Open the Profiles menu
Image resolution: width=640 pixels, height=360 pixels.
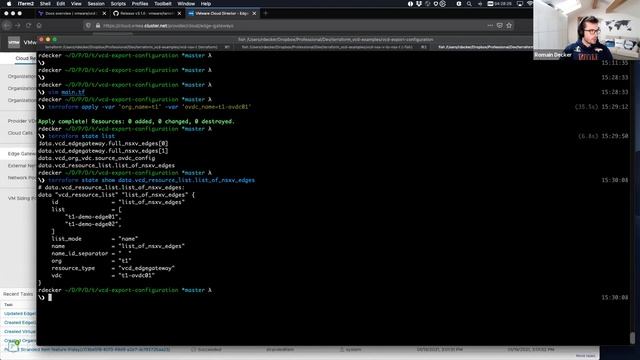point(140,4)
